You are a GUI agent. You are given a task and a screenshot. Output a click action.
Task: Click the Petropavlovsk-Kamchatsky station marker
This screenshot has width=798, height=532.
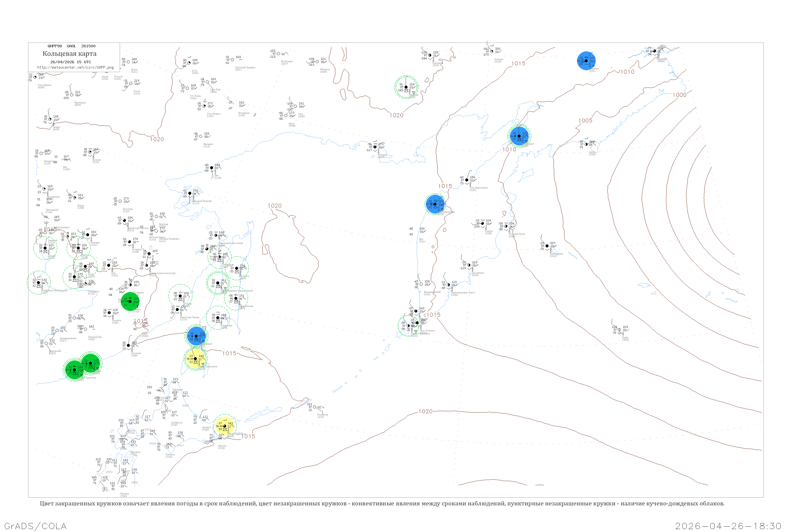pos(448,285)
